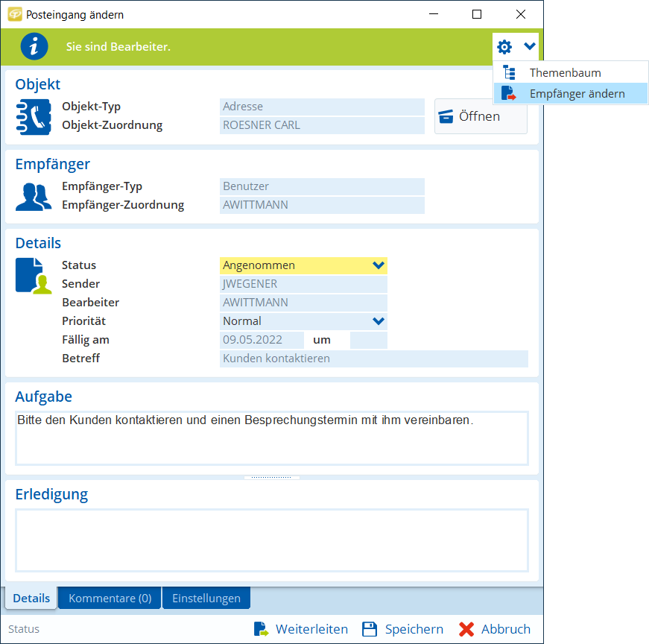Click the Details document-user icon
This screenshot has height=644, width=649.
click(34, 275)
